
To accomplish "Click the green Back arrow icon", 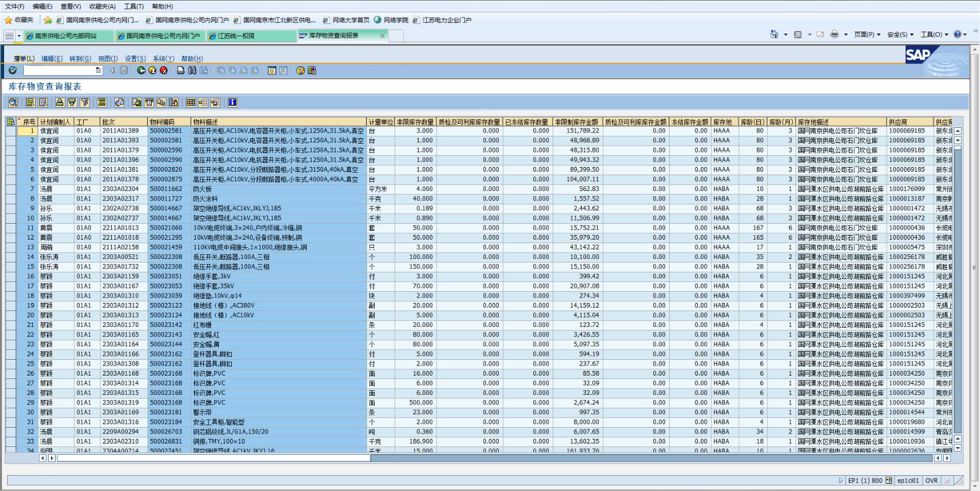I will (141, 70).
